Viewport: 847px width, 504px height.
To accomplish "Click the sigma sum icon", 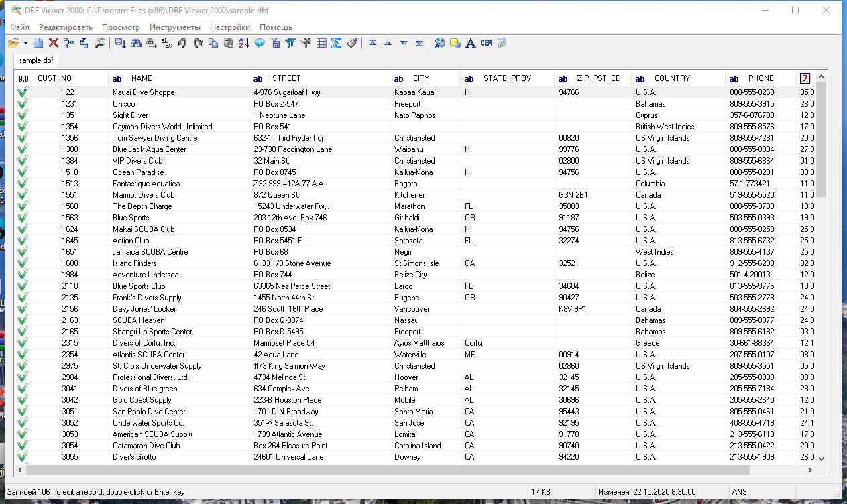I will 337,44.
